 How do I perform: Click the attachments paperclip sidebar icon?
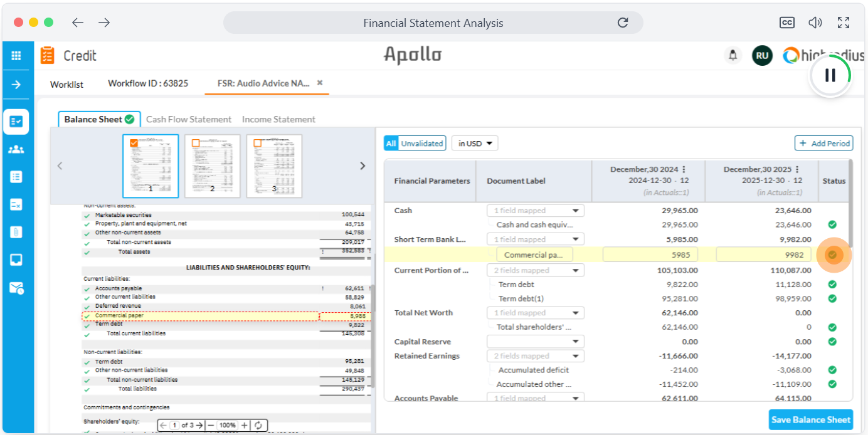16,232
